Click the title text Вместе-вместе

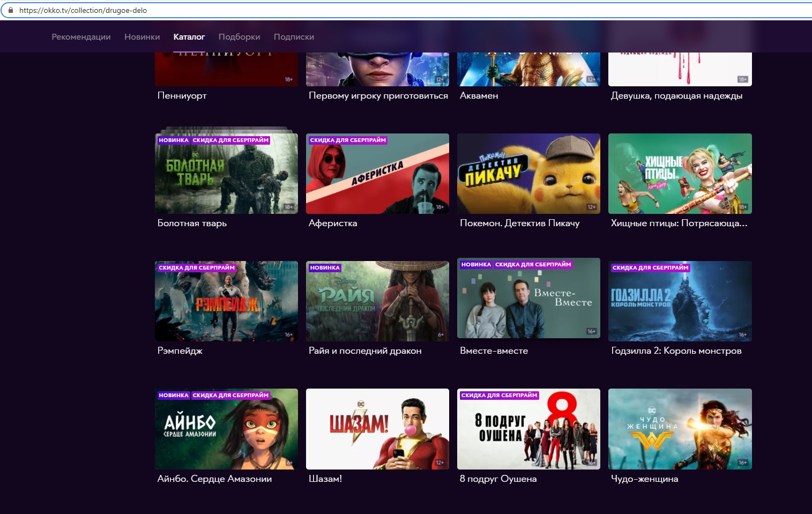tap(494, 351)
